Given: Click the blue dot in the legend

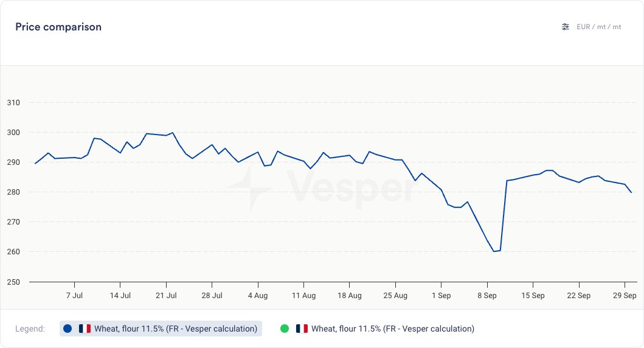Looking at the screenshot, I should tap(68, 329).
